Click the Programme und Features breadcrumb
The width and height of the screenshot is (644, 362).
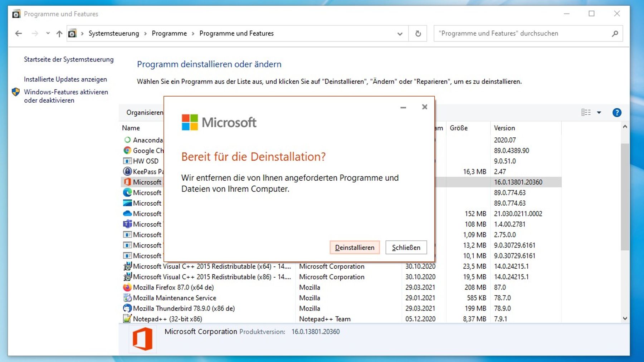(236, 33)
